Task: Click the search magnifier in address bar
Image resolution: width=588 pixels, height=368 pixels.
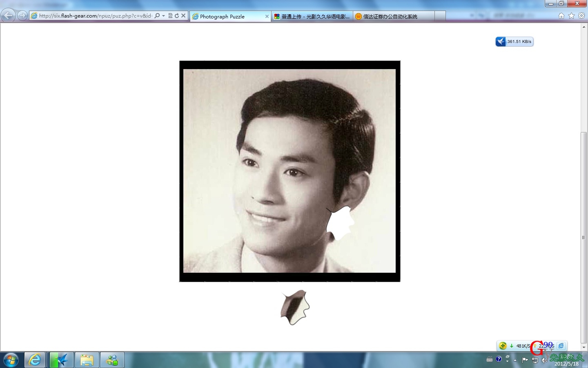Action: click(x=157, y=16)
